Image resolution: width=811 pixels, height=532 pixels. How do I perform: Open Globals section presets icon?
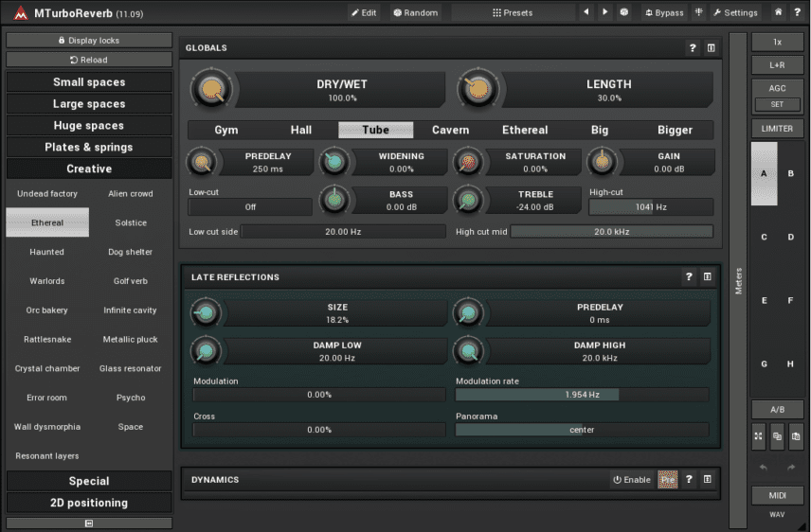(712, 48)
